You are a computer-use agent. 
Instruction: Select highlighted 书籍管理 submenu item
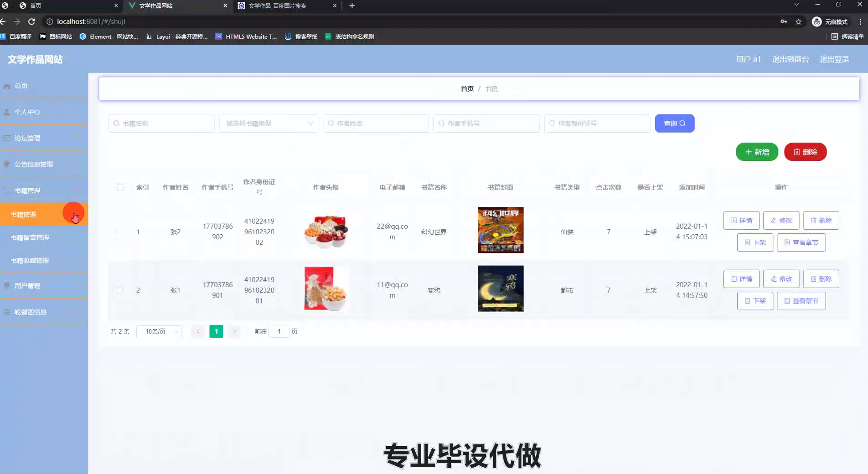click(44, 214)
